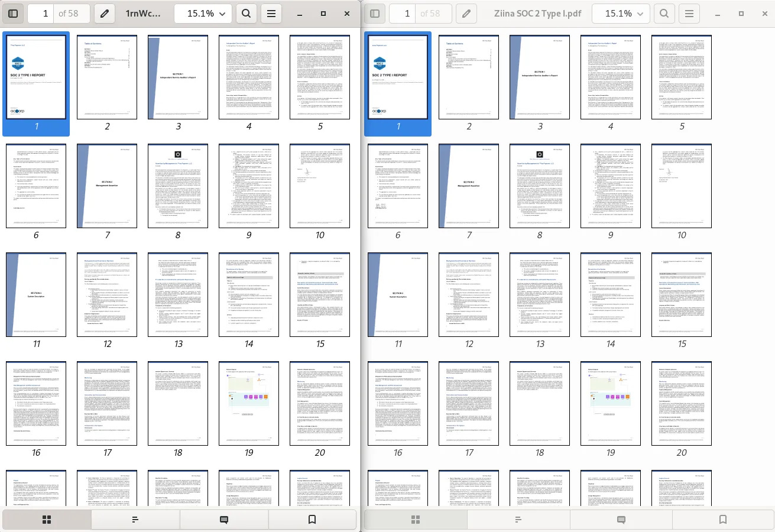Viewport: 775px width, 532px height.
Task: Select page 1 thumbnail in the left window
Action: [36, 77]
